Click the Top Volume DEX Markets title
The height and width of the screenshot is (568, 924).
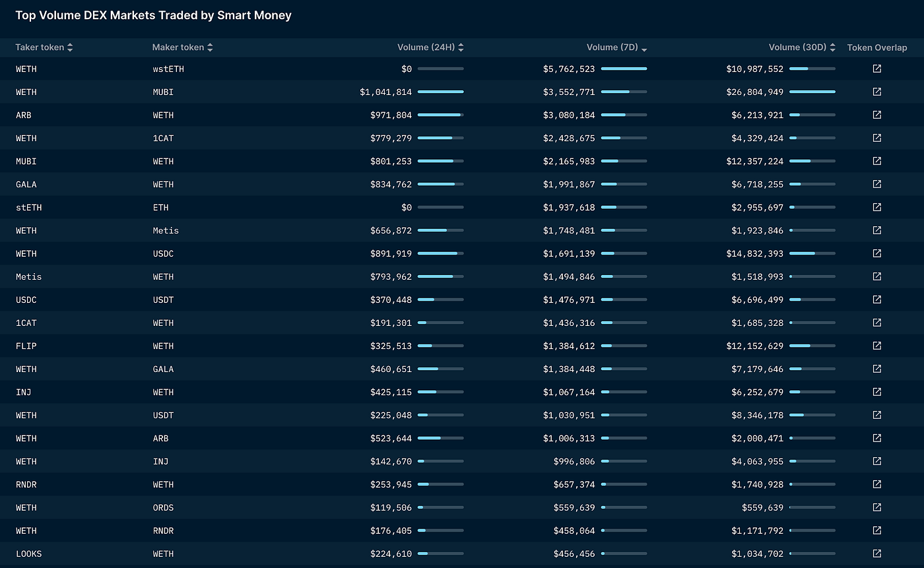(x=153, y=15)
